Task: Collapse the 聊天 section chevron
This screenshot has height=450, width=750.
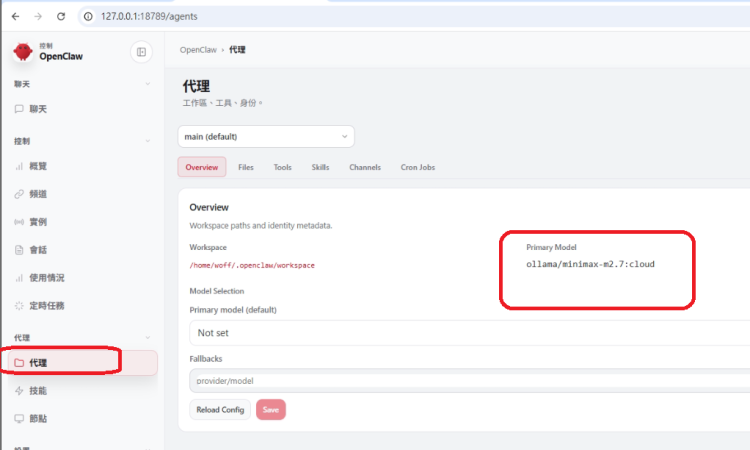Action: click(148, 84)
